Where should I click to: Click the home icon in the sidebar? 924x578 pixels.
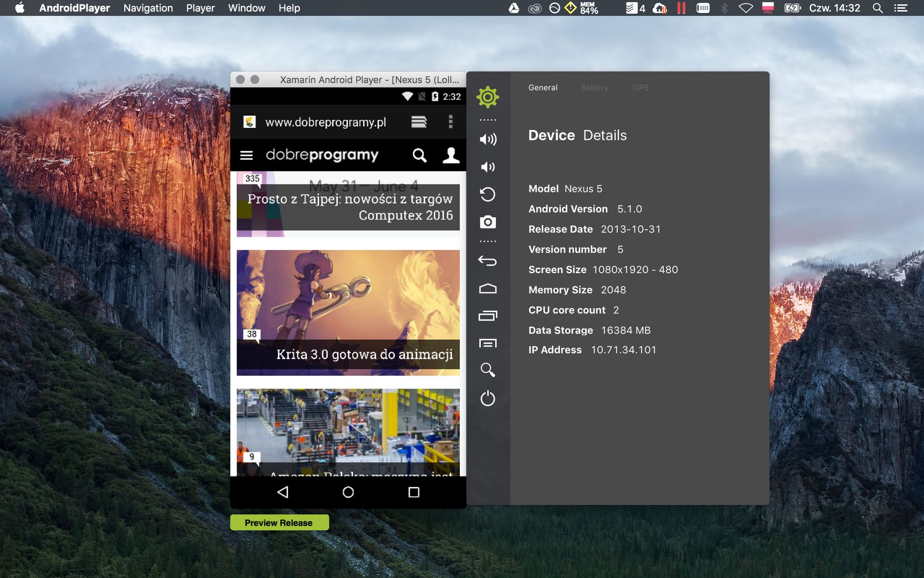(488, 289)
